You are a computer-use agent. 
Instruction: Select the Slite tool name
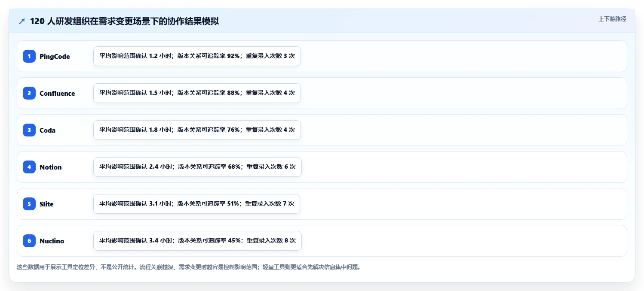pos(46,204)
